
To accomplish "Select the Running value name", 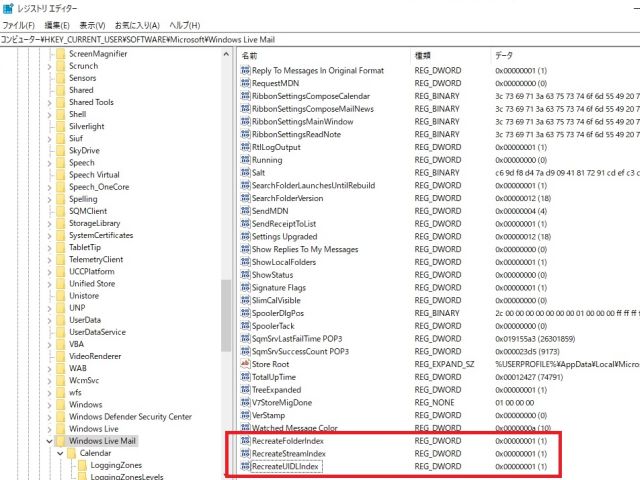I will click(x=267, y=160).
